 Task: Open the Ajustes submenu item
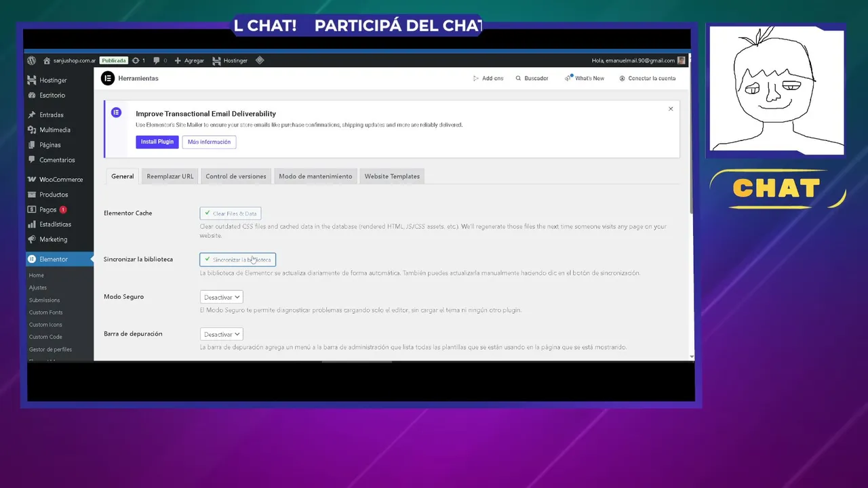(x=38, y=287)
